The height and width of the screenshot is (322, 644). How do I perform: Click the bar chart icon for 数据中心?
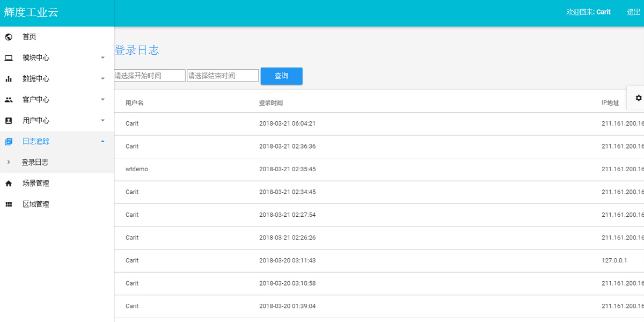coord(9,79)
